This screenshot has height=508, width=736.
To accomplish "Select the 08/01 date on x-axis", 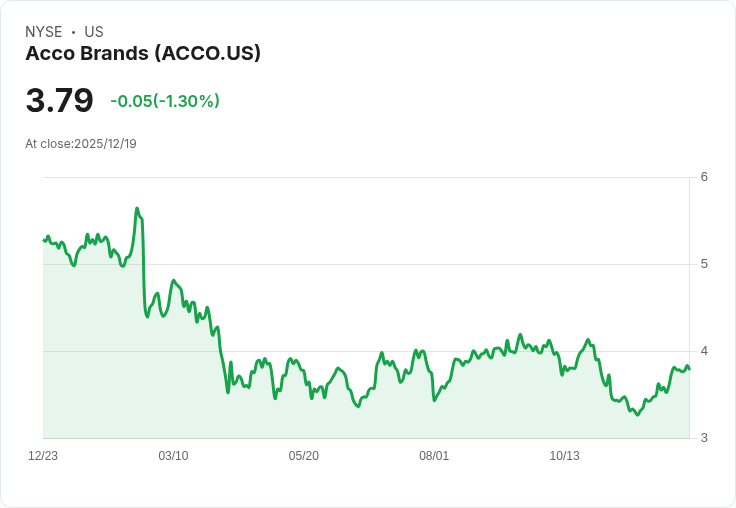I will 434,455.
